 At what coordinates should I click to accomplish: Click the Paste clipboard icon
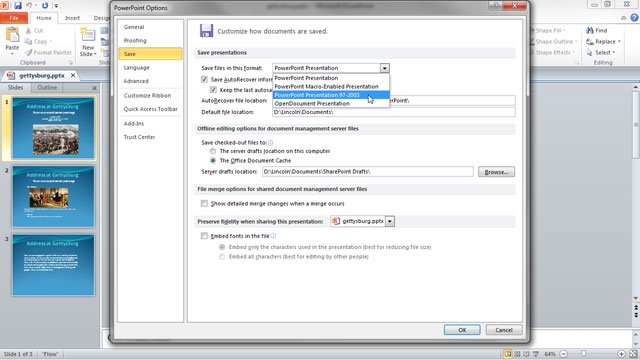[x=12, y=36]
